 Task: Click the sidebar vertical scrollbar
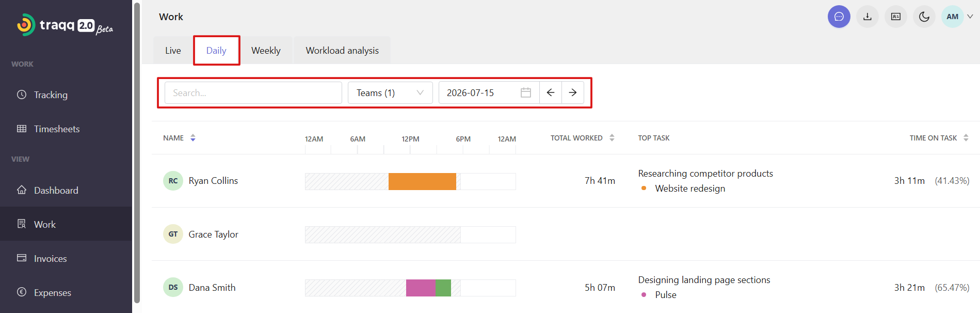pos(137,153)
